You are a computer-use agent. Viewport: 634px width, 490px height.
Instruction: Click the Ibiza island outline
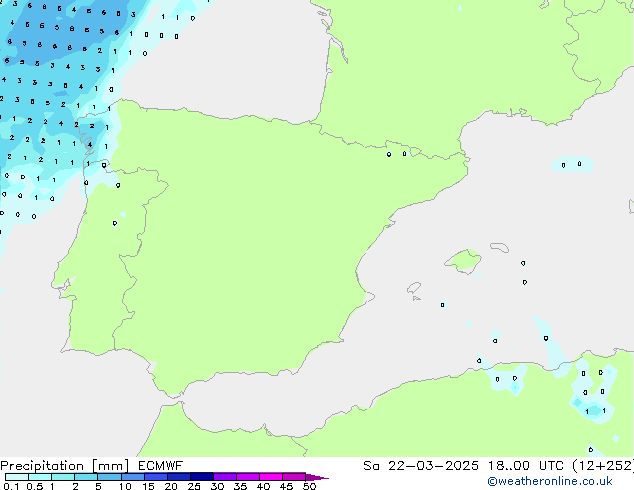click(x=414, y=288)
